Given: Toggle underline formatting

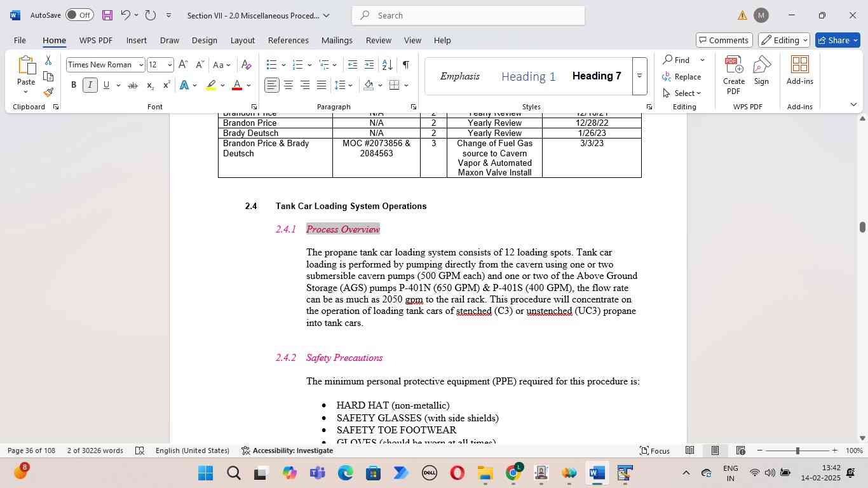Looking at the screenshot, I should pos(106,85).
